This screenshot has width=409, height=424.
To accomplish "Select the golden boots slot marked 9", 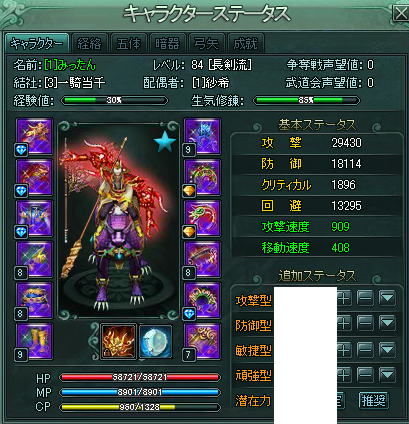I will pyautogui.click(x=34, y=341).
